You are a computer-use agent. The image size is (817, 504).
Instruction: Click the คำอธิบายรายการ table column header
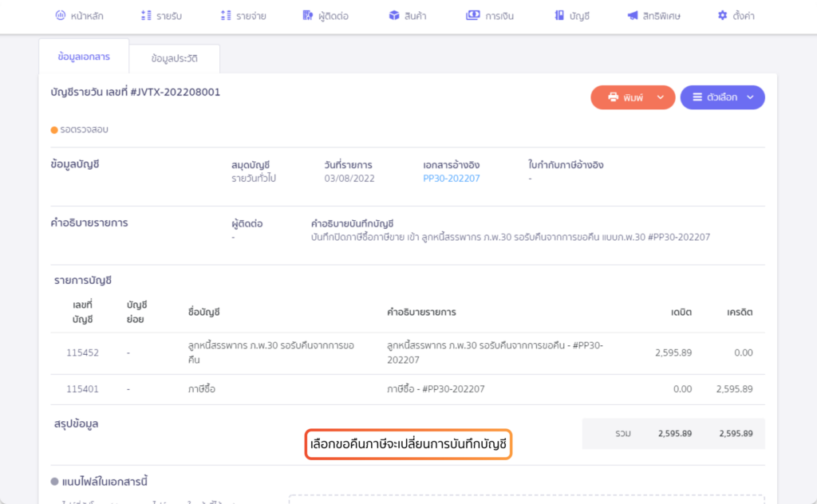[x=421, y=313]
